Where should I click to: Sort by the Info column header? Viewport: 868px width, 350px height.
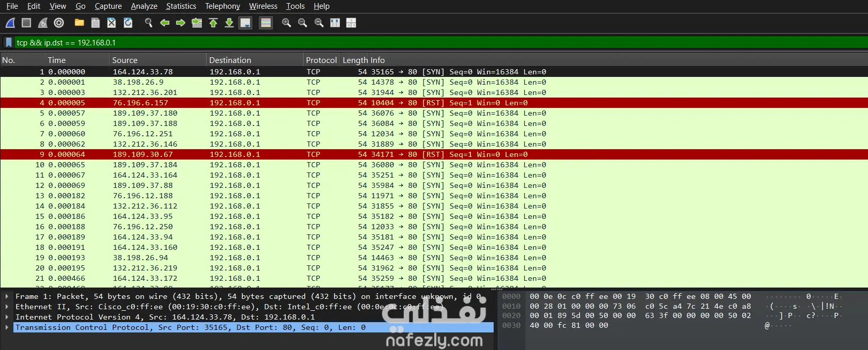(x=618, y=60)
